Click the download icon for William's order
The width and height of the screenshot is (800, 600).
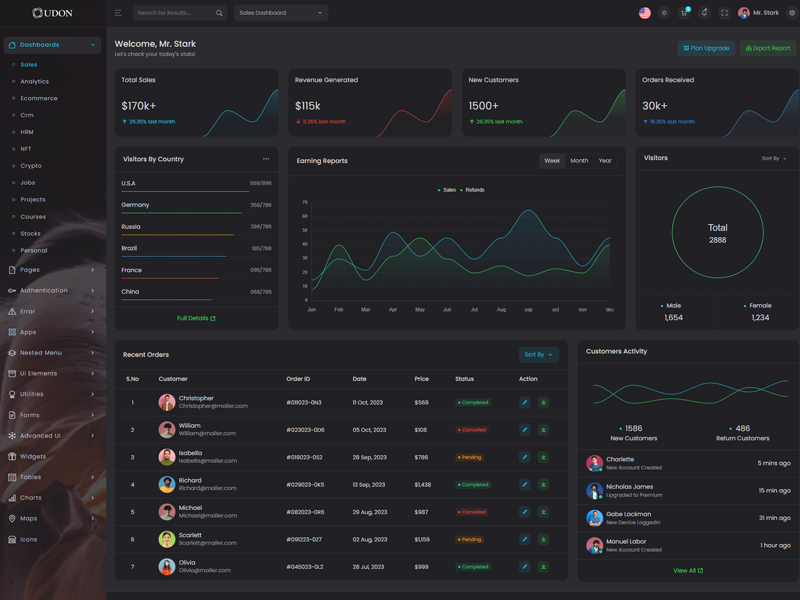(543, 430)
